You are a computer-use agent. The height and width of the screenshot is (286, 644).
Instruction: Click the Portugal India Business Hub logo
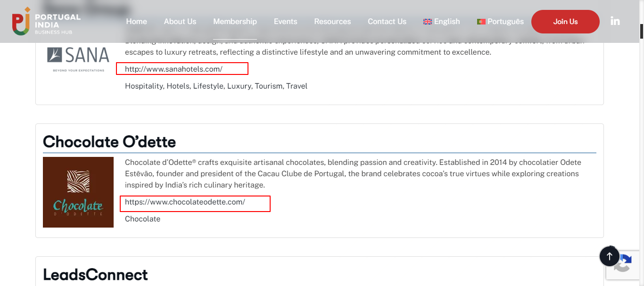(x=46, y=21)
